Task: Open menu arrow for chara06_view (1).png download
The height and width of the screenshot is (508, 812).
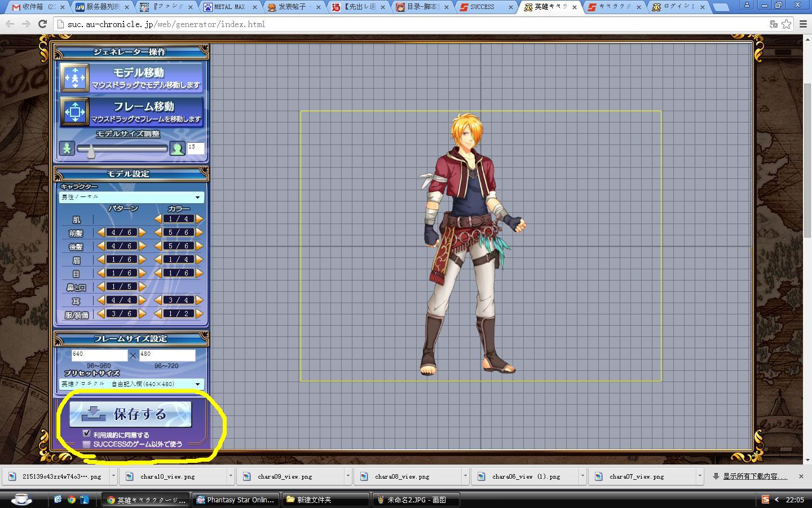Action: click(582, 476)
